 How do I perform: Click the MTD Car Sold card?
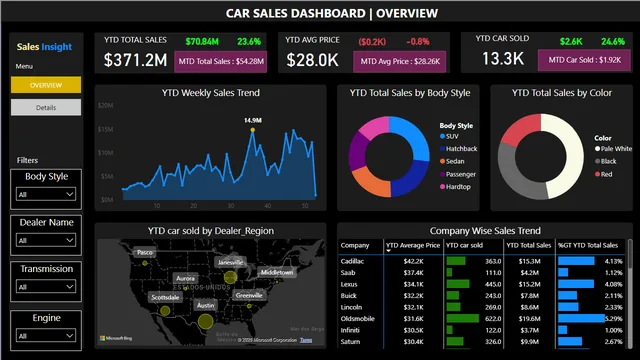(x=584, y=60)
